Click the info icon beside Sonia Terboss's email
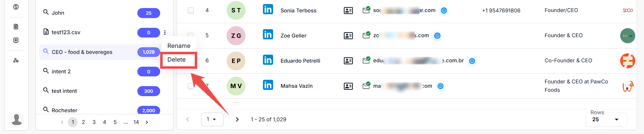Image resolution: width=644 pixels, height=134 pixels. [444, 11]
